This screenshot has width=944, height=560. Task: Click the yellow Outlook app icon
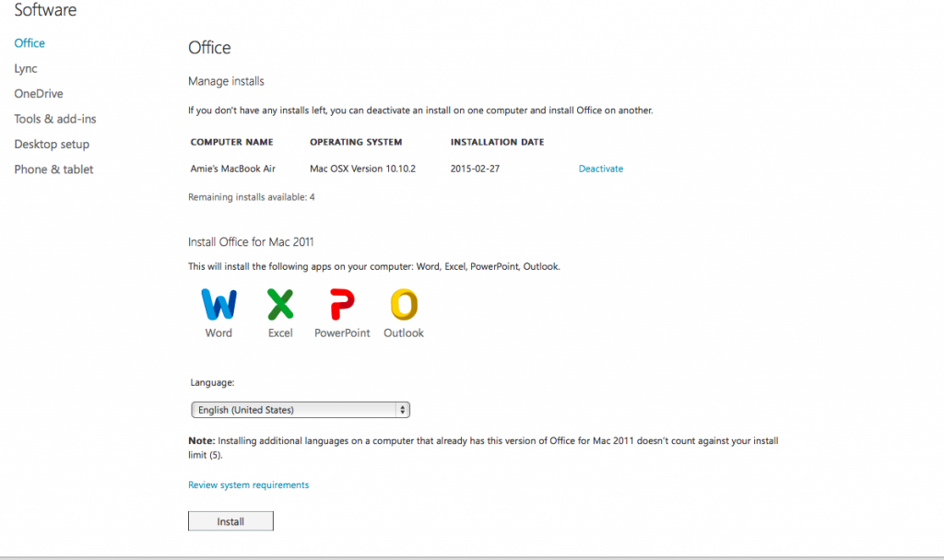pos(404,304)
